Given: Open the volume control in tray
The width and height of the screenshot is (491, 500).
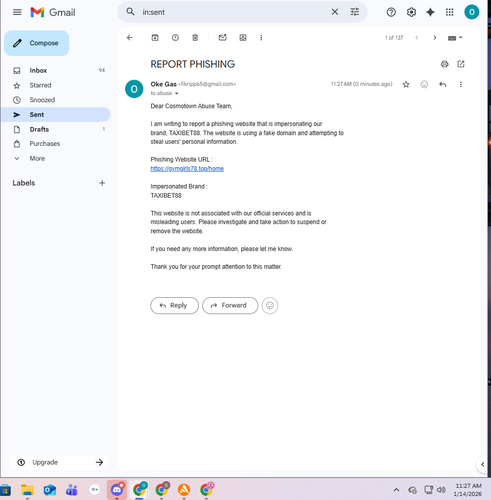Looking at the screenshot, I should (x=441, y=490).
